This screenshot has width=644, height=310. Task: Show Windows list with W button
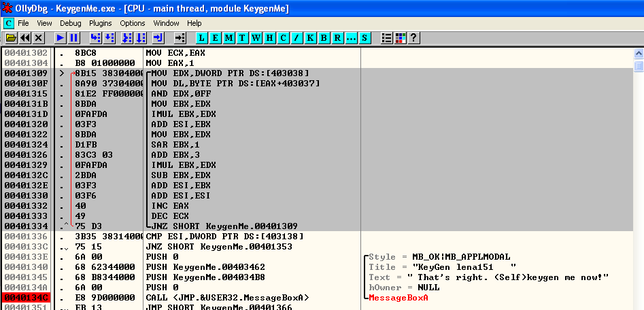(x=256, y=38)
